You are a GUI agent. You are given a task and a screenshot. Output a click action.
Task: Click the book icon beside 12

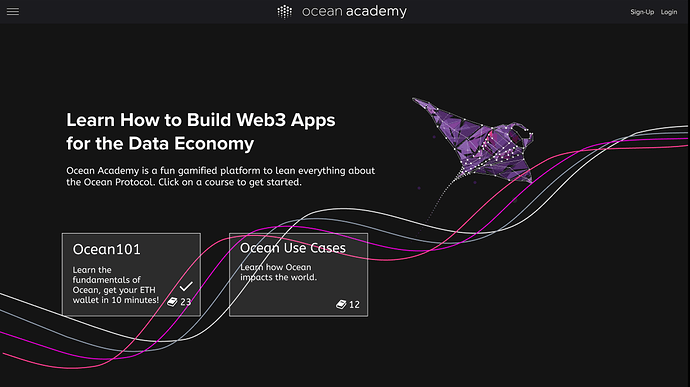coord(341,304)
